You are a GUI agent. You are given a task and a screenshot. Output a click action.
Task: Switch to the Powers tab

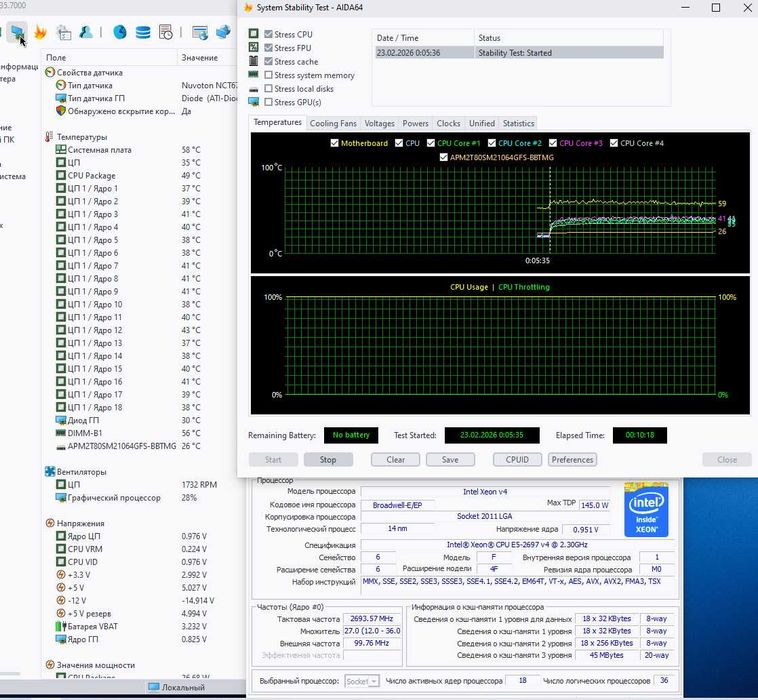(x=415, y=123)
